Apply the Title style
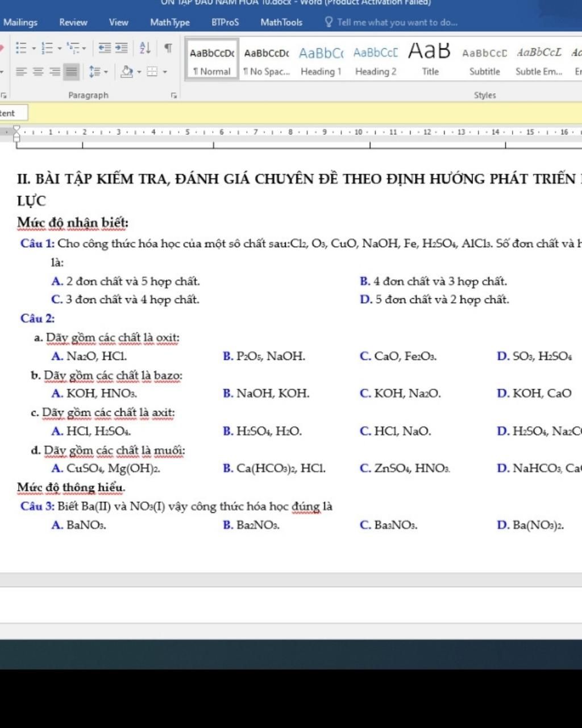The width and height of the screenshot is (582, 728). coord(430,59)
